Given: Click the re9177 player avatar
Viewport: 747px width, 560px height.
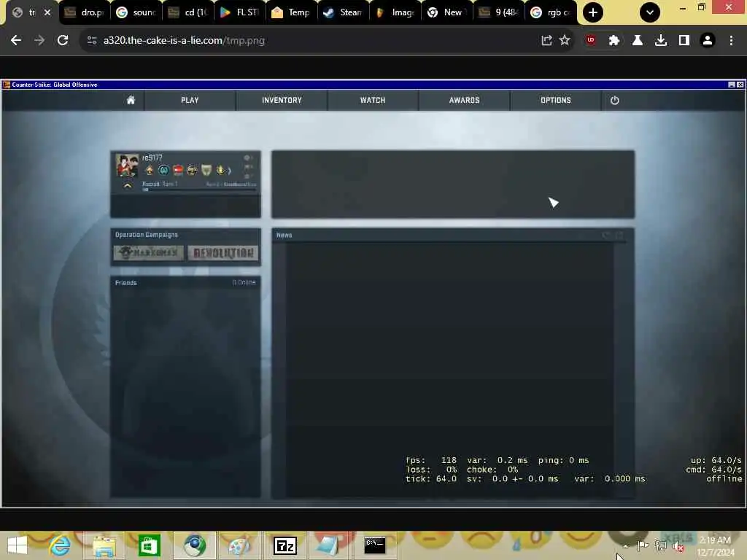Looking at the screenshot, I should (x=127, y=165).
